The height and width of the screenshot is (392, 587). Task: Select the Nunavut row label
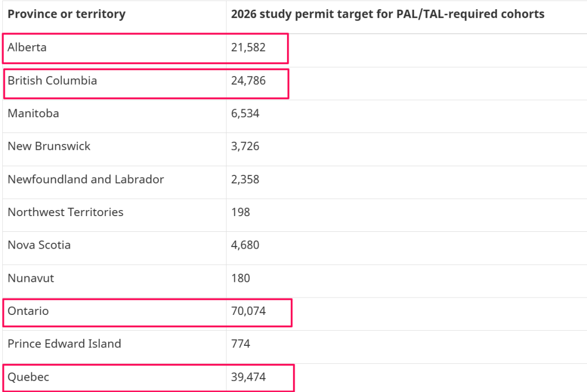(31, 279)
